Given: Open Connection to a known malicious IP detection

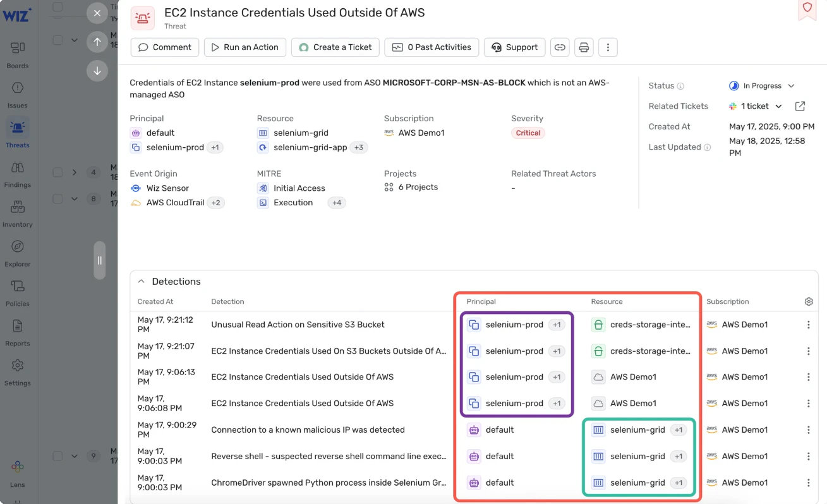Looking at the screenshot, I should click(308, 430).
